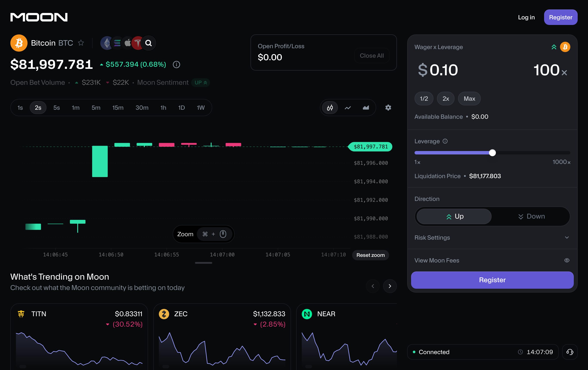Click the Bitcoin logo beside title

tap(19, 43)
